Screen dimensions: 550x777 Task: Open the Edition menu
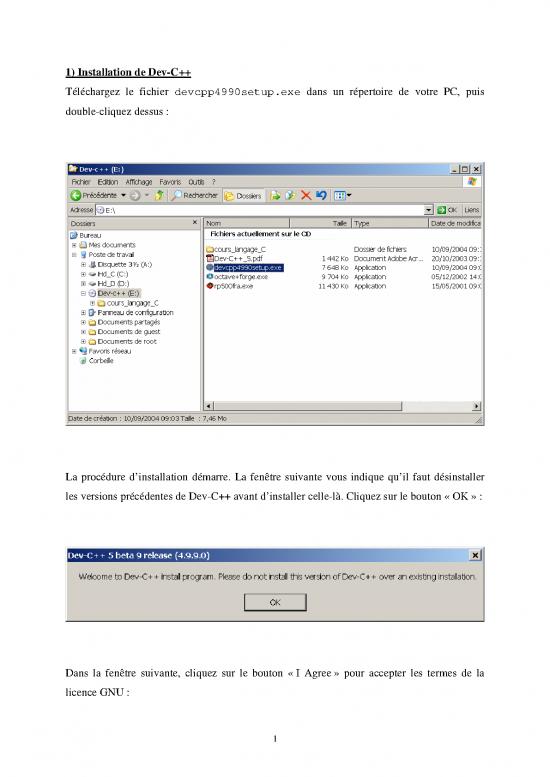[108, 182]
